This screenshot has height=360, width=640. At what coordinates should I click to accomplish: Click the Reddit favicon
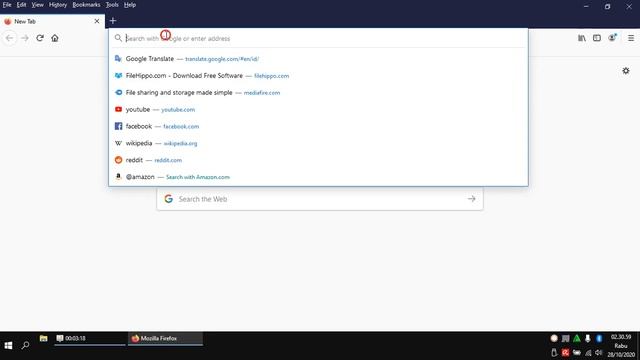point(118,160)
